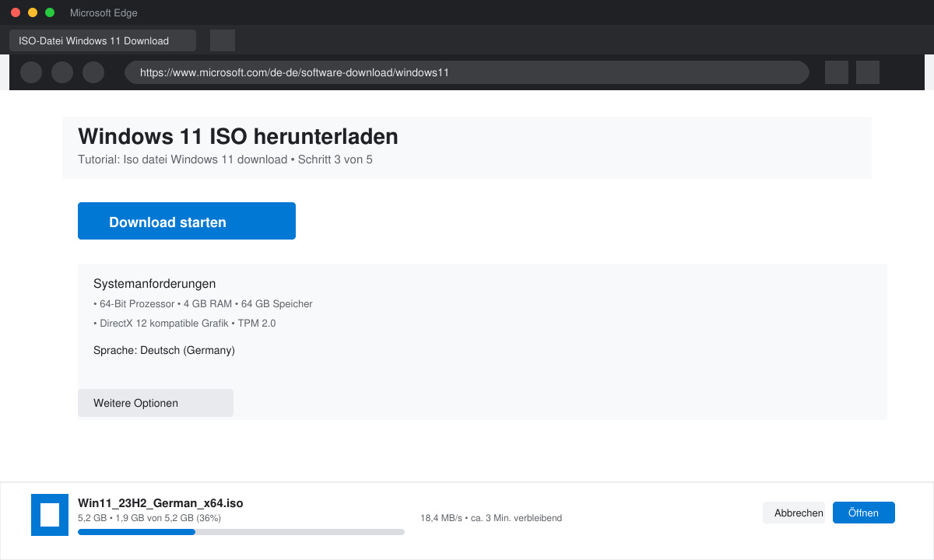934x560 pixels.
Task: Open Weitere Optionen
Action: [156, 403]
